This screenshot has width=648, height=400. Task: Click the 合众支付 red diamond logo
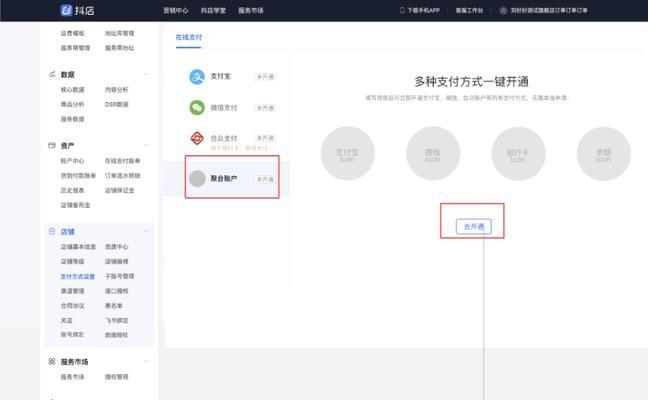click(x=197, y=138)
